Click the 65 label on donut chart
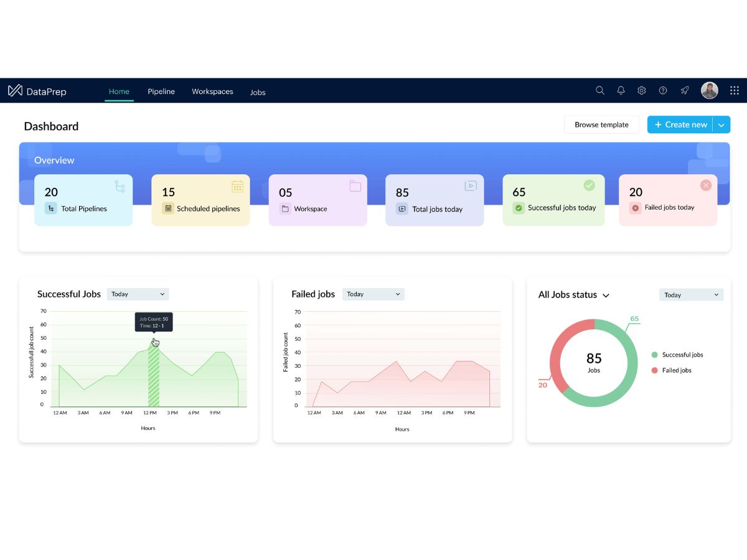Screen dimensions: 747x560 coord(634,319)
